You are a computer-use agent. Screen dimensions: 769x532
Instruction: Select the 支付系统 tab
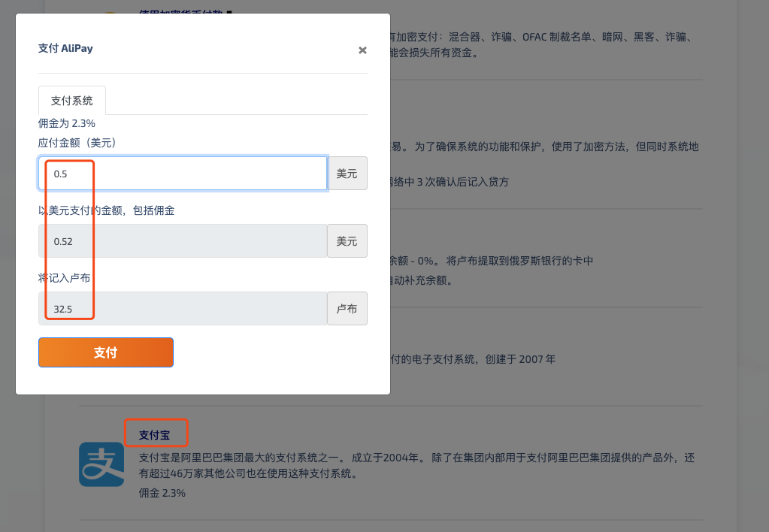click(71, 101)
